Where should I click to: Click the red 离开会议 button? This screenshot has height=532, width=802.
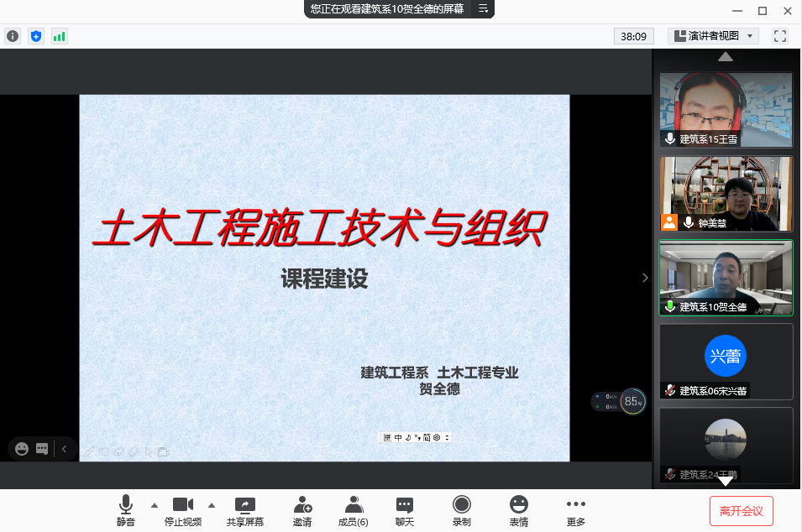tap(741, 510)
